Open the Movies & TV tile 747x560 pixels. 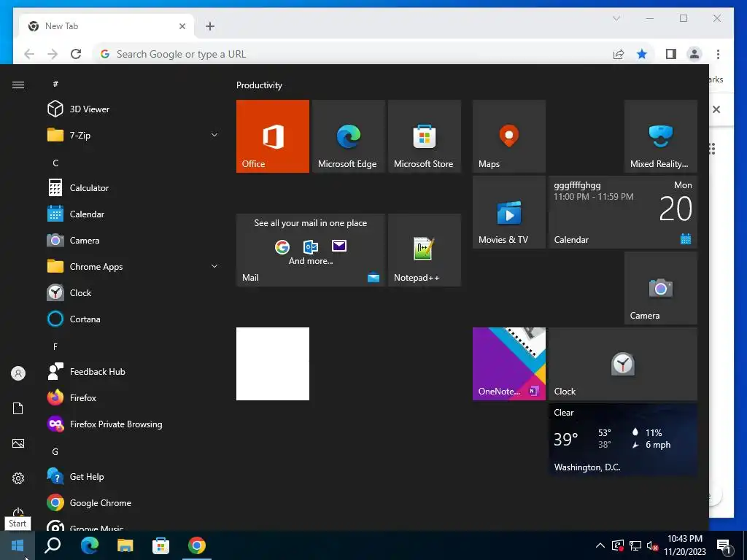click(508, 212)
